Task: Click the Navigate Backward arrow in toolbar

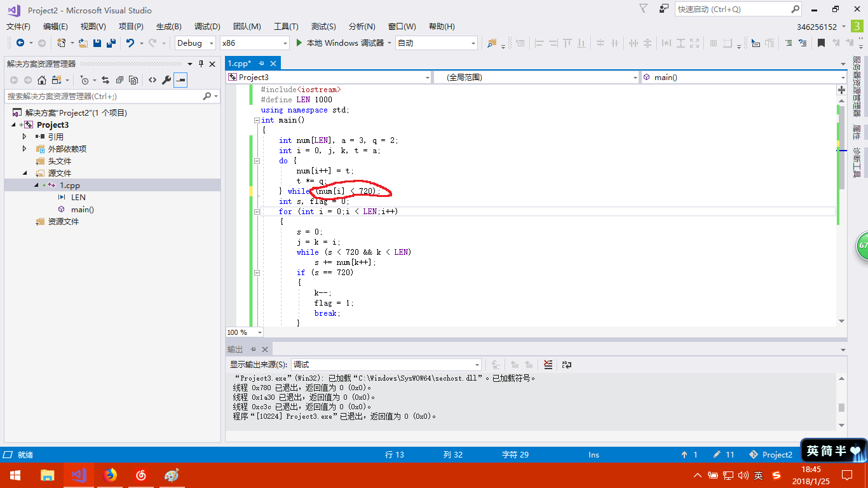Action: (20, 43)
